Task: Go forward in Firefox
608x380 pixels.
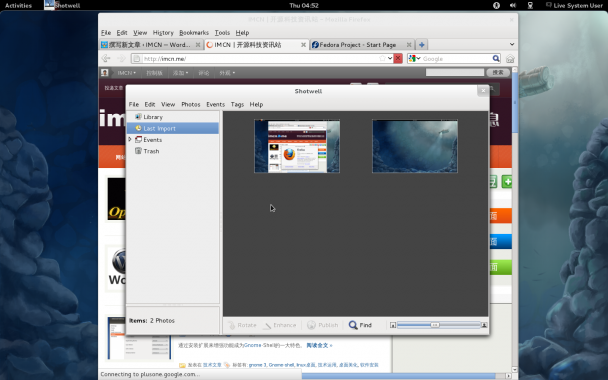Action: tap(121, 59)
